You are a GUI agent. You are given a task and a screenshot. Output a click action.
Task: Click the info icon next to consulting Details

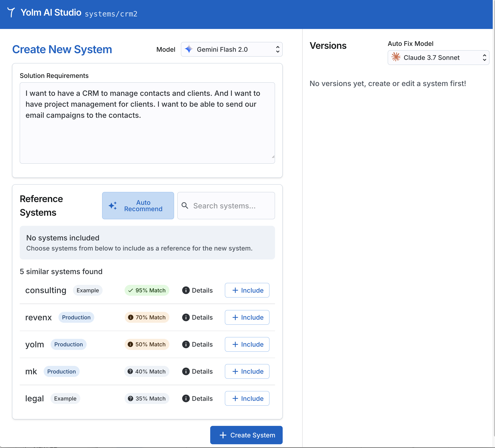tap(186, 290)
